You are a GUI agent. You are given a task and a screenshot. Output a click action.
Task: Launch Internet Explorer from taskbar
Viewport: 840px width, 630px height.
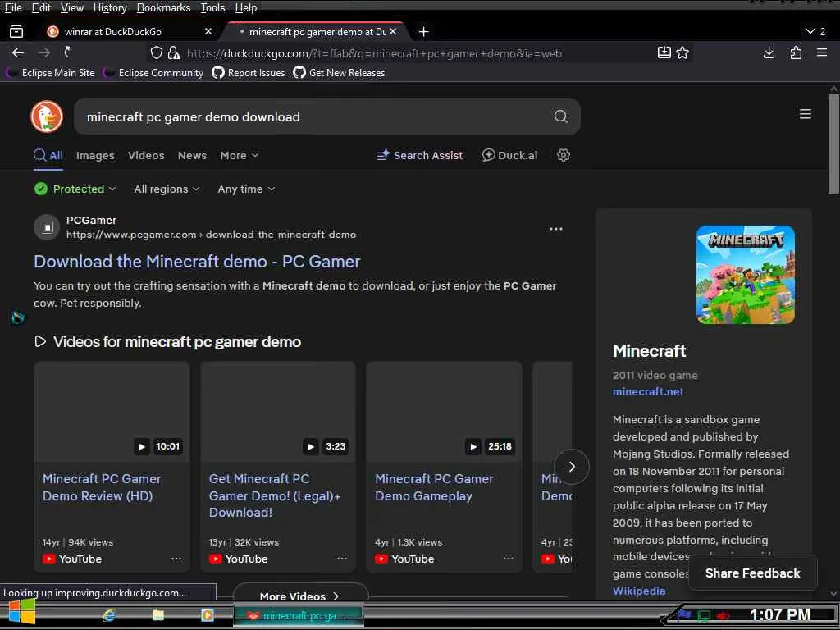pyautogui.click(x=109, y=615)
